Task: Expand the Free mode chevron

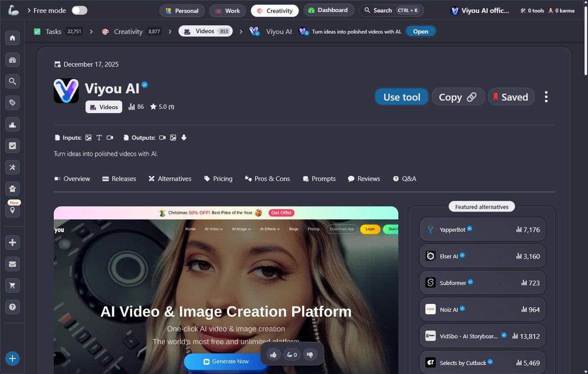Action: 29,10
